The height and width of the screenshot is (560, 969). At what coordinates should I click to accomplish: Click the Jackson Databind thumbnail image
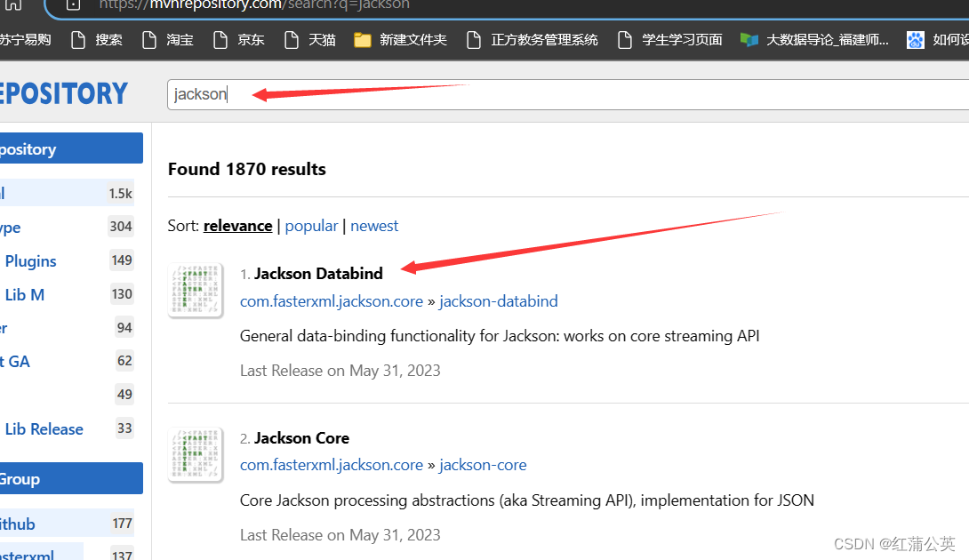point(196,290)
